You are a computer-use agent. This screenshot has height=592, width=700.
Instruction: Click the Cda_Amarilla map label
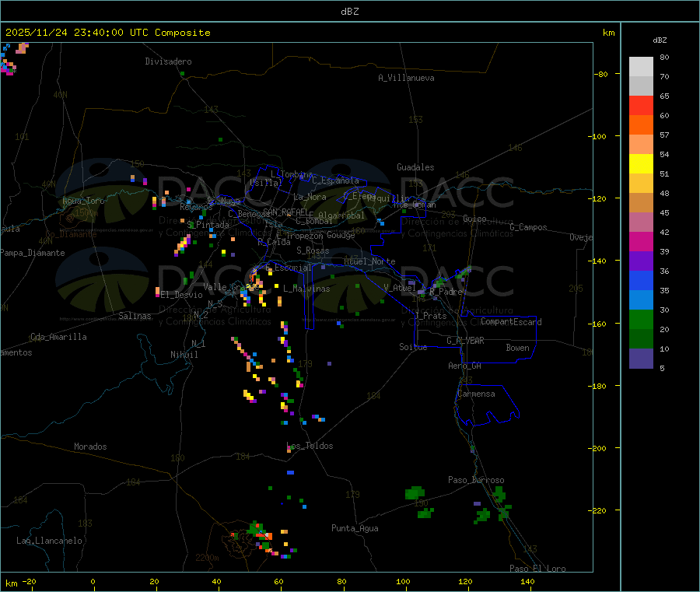(58, 337)
